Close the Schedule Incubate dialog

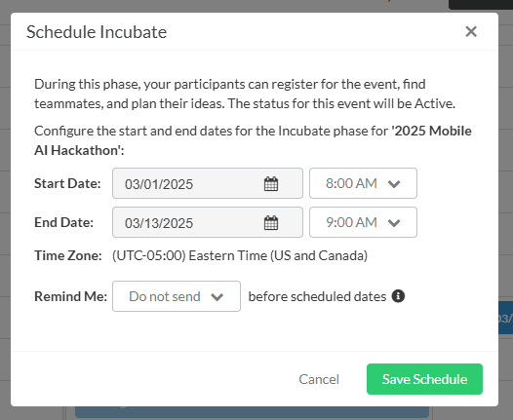471,32
